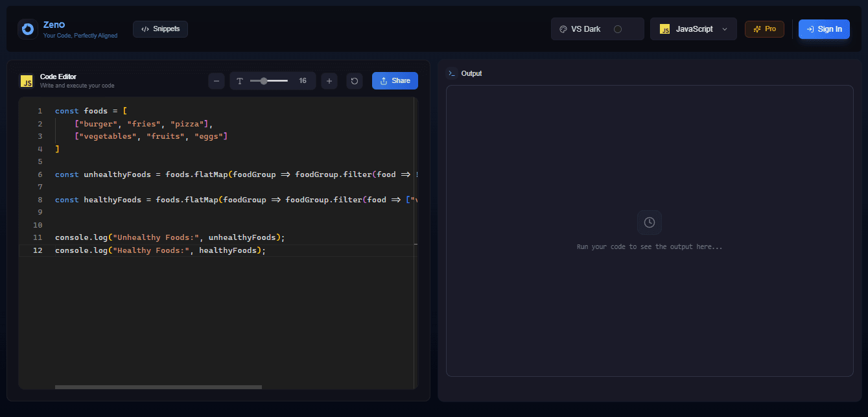Click the horizontal scrollbar in code editor
Viewport: 868px width, 417px height.
[158, 387]
